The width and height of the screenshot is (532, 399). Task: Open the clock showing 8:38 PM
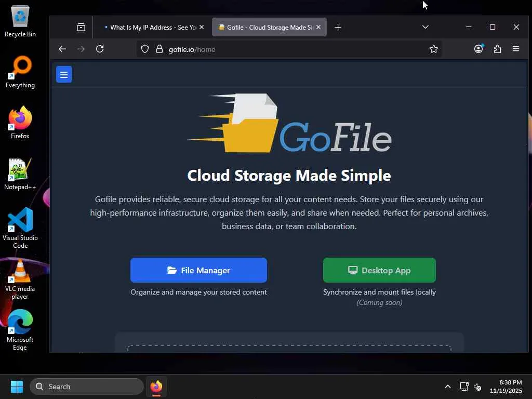506,387
